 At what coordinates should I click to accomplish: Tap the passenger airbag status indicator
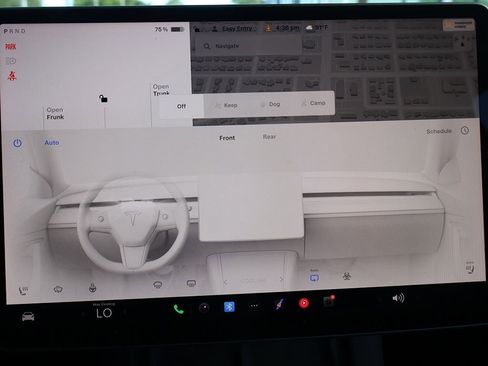click(x=459, y=25)
